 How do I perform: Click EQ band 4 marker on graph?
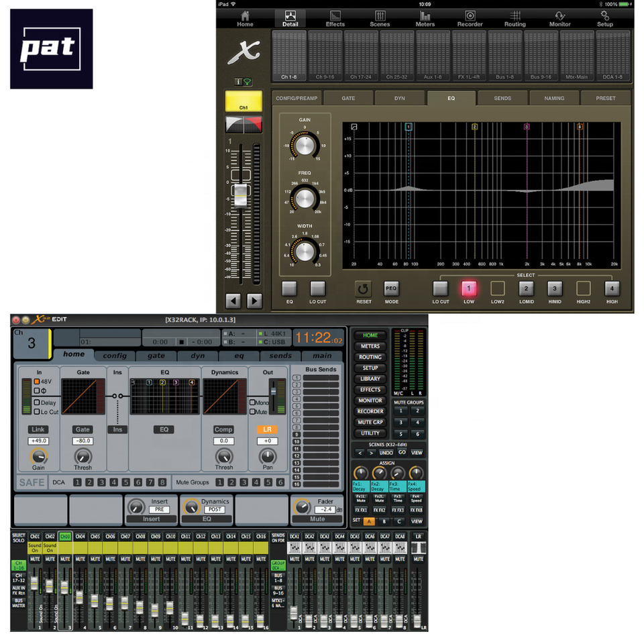pos(580,127)
